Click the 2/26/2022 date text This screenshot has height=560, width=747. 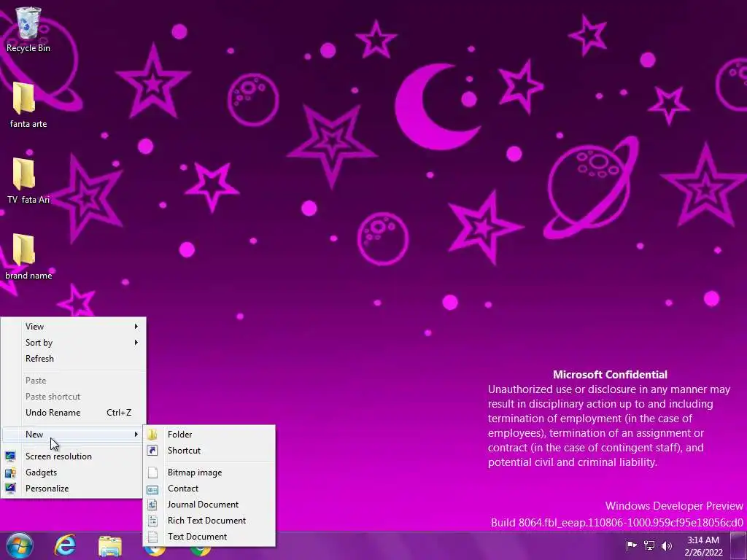(703, 553)
